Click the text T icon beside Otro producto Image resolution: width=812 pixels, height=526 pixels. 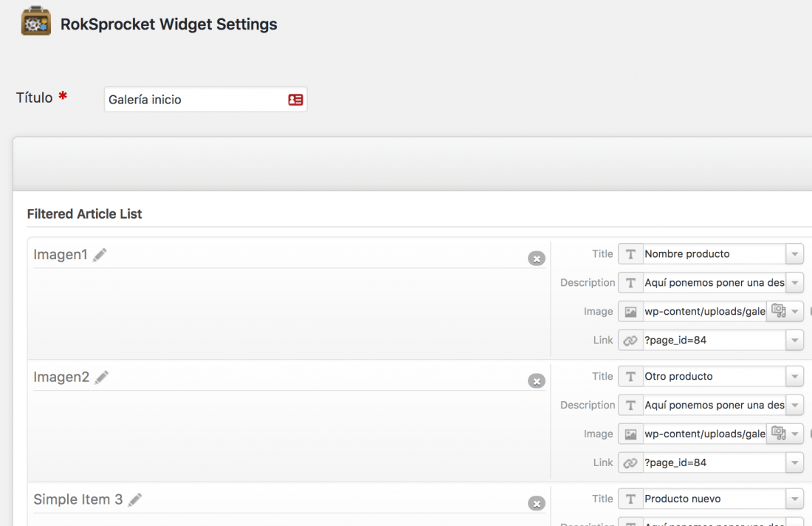click(x=630, y=376)
